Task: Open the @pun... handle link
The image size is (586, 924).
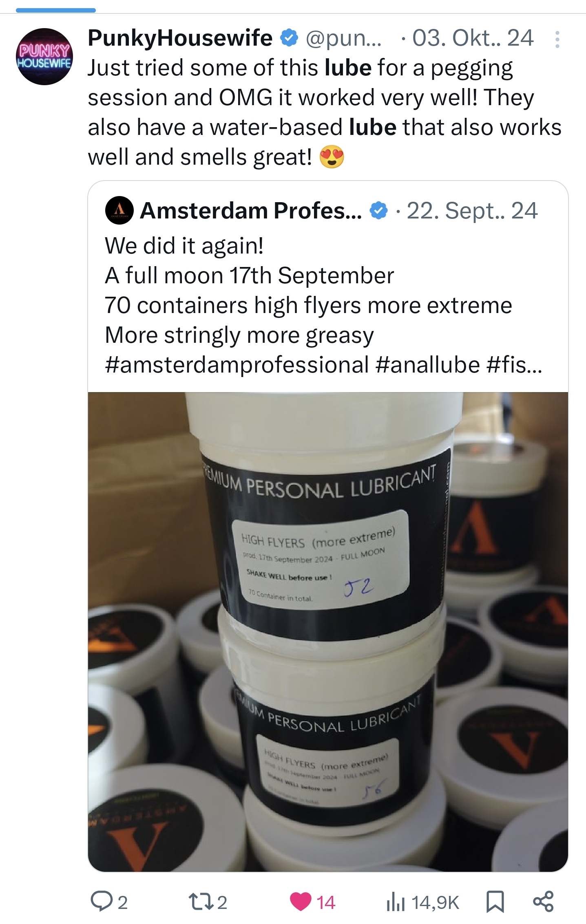Action: (x=344, y=38)
